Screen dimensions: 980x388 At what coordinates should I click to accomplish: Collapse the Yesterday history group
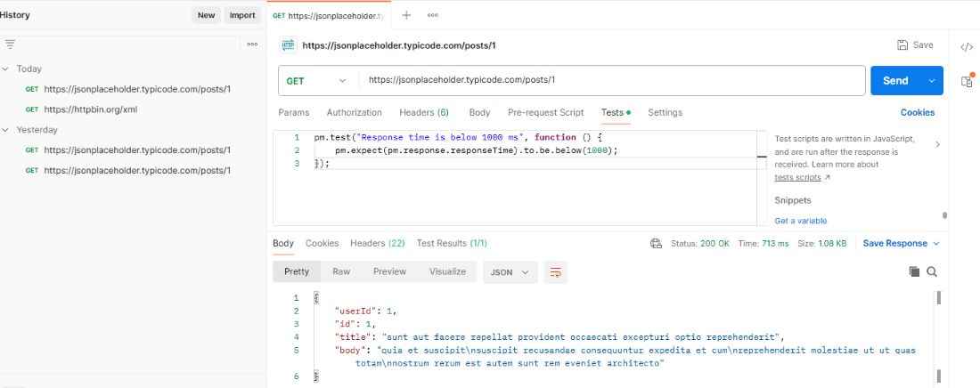pos(5,130)
